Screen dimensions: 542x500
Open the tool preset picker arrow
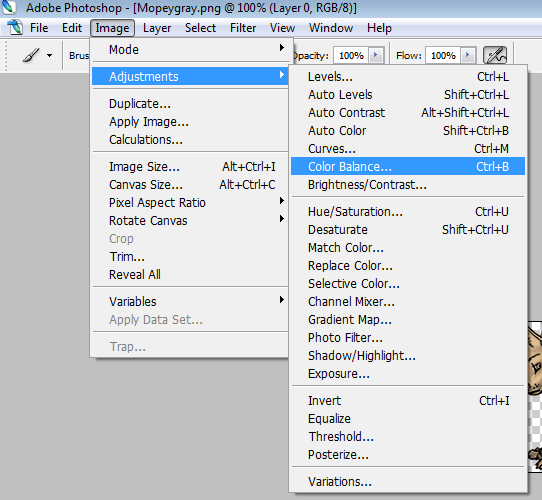[x=49, y=55]
